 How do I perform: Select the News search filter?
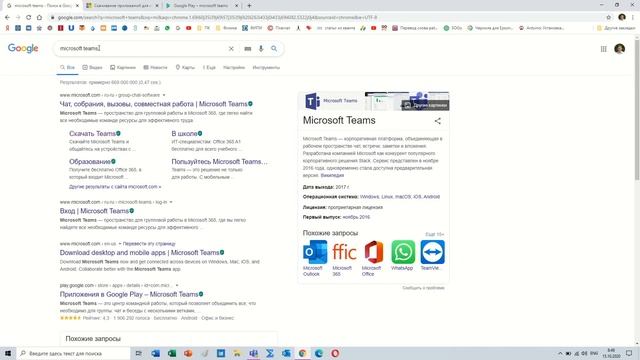pyautogui.click(x=155, y=67)
